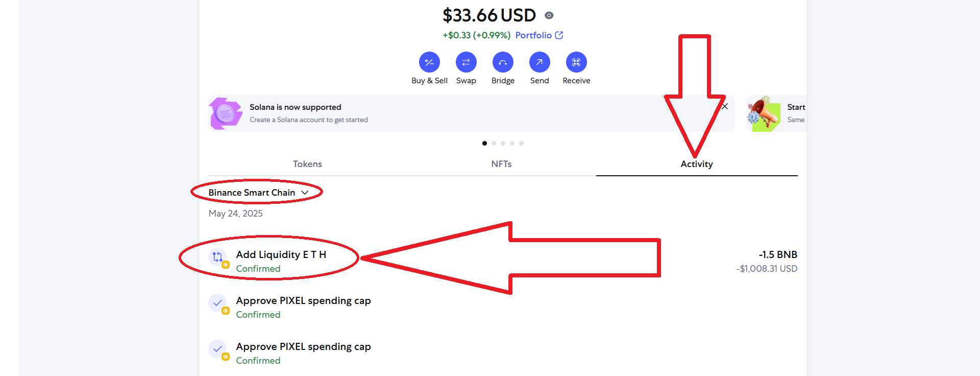
Task: Click the Swap circular icon
Action: pyautogui.click(x=466, y=62)
